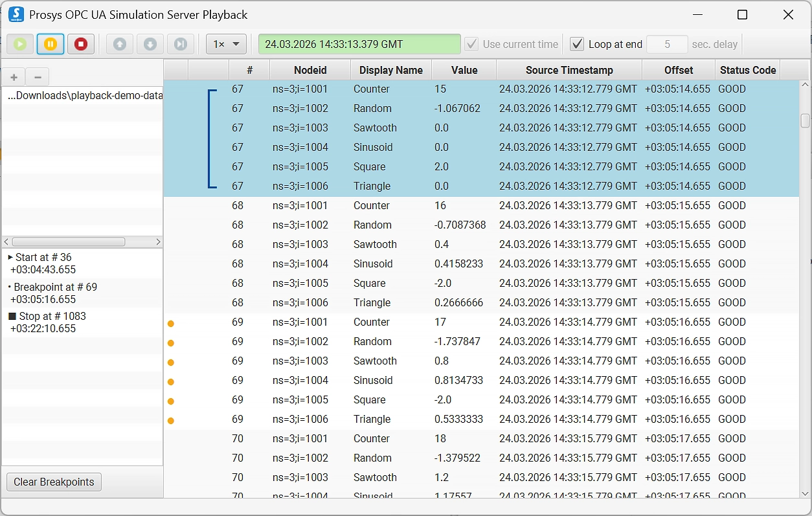Remove file using the minus button

(38, 77)
